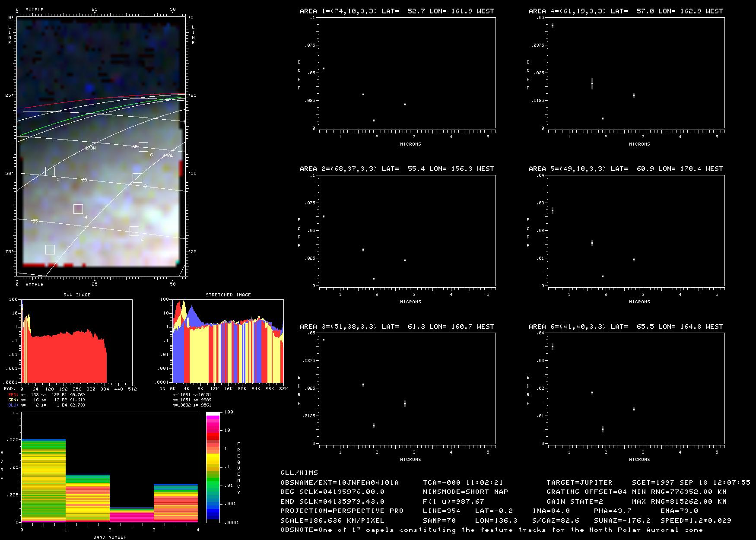The image size is (756, 540).
Task: Click the OBSNAME/EXT metadata line
Action: pyautogui.click(x=340, y=483)
